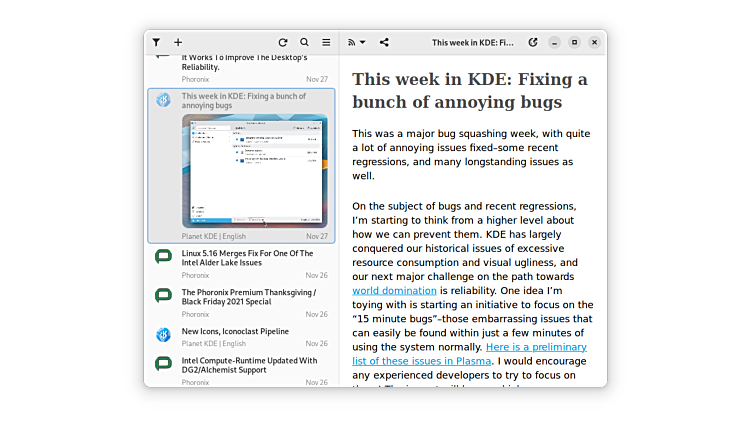The height and width of the screenshot is (423, 752).
Task: Click the selected article's Planet KDE icon
Action: tap(163, 99)
